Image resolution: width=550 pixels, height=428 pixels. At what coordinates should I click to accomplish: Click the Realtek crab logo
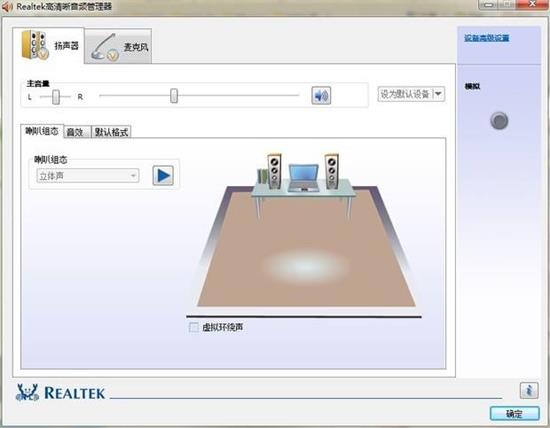27,393
